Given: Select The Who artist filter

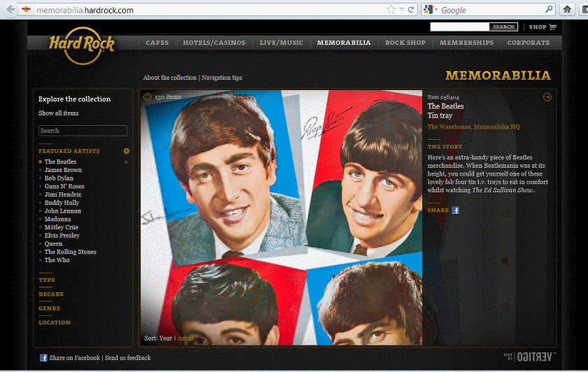Looking at the screenshot, I should [57, 260].
